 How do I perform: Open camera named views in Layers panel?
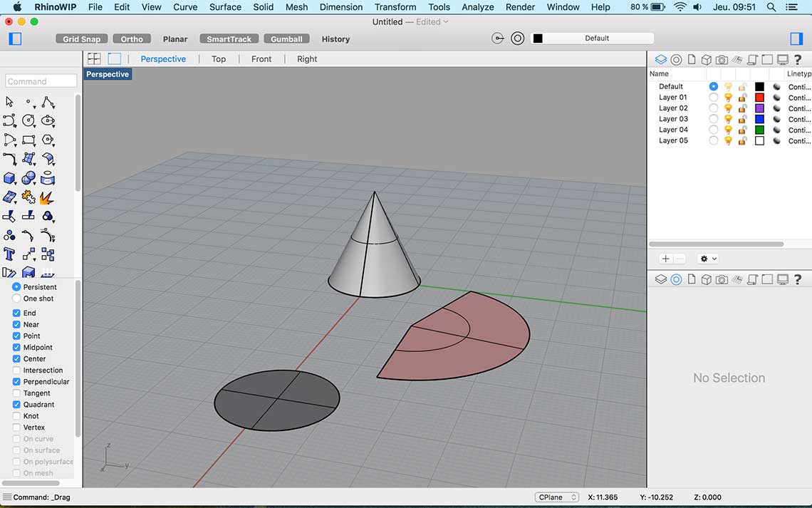(722, 60)
